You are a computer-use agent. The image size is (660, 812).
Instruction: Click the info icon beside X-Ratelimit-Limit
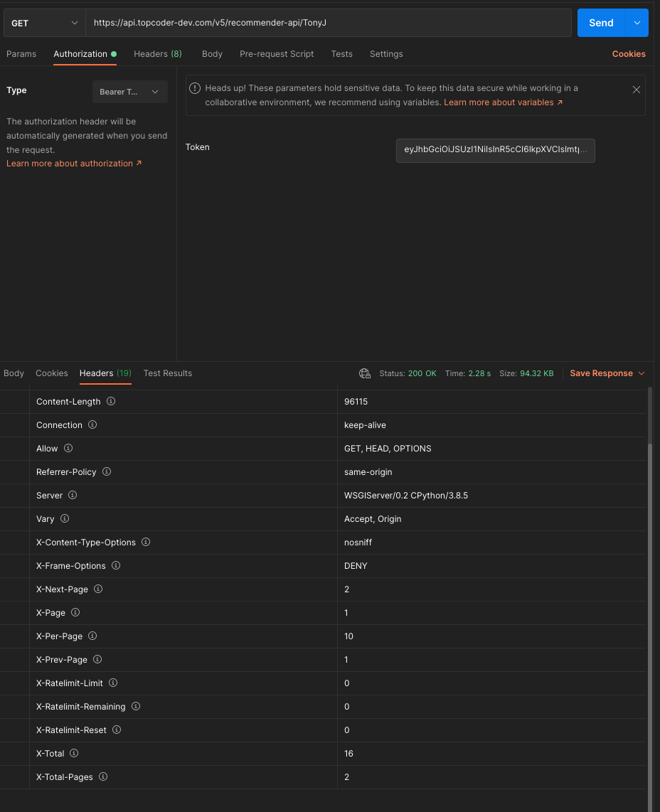tap(113, 683)
